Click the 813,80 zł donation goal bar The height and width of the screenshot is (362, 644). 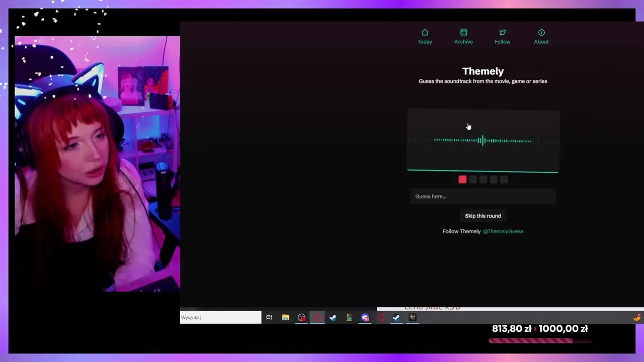click(540, 341)
